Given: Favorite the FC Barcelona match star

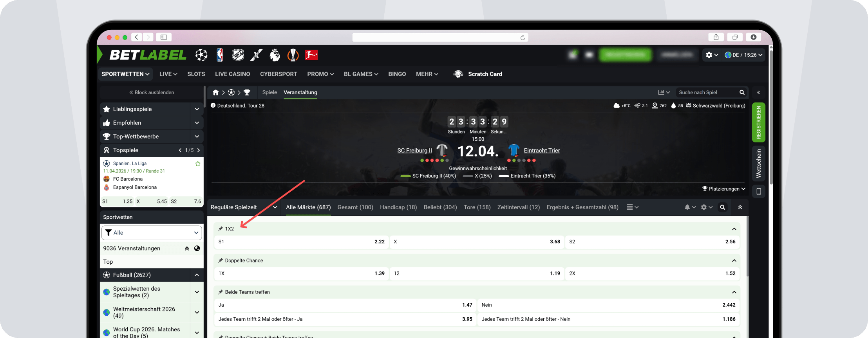Looking at the screenshot, I should [x=198, y=164].
